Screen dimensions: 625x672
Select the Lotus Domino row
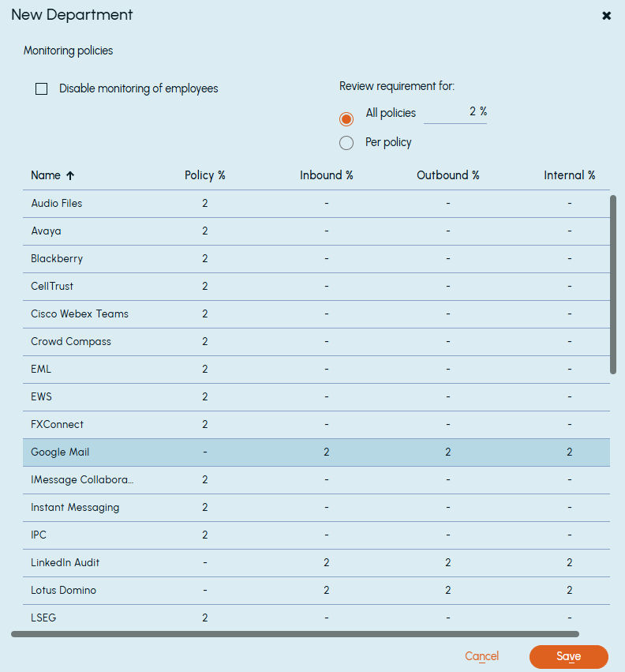click(316, 591)
